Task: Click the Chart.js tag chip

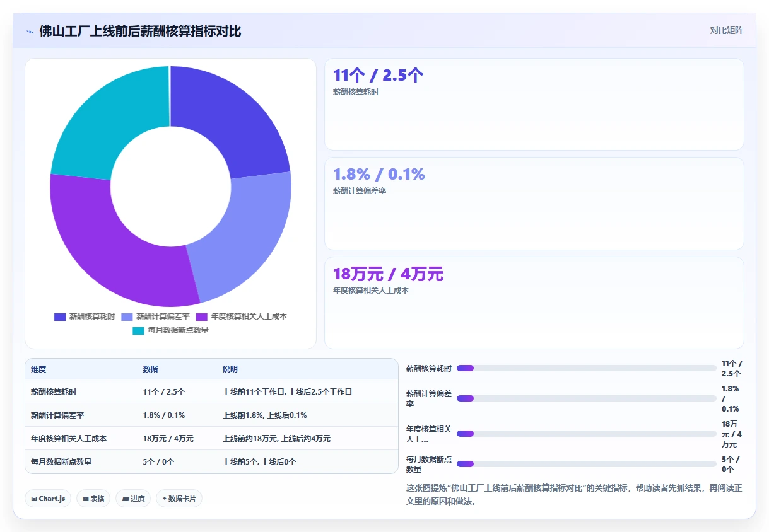Action: (x=49, y=499)
